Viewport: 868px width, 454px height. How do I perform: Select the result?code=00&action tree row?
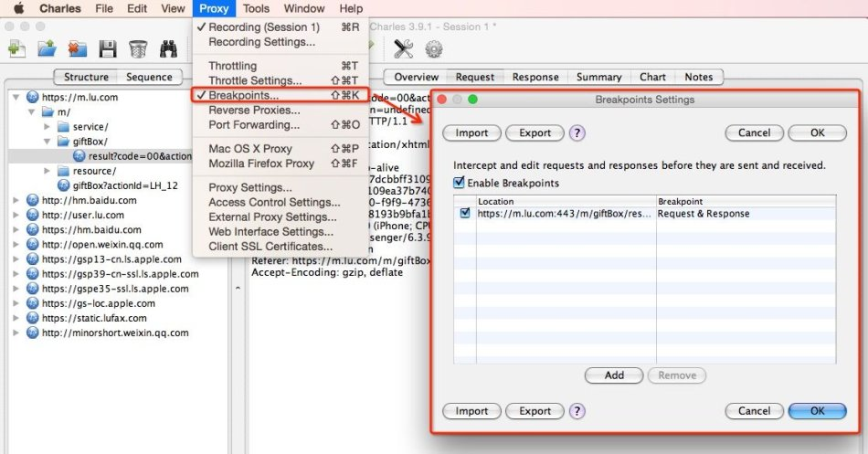(x=101, y=156)
